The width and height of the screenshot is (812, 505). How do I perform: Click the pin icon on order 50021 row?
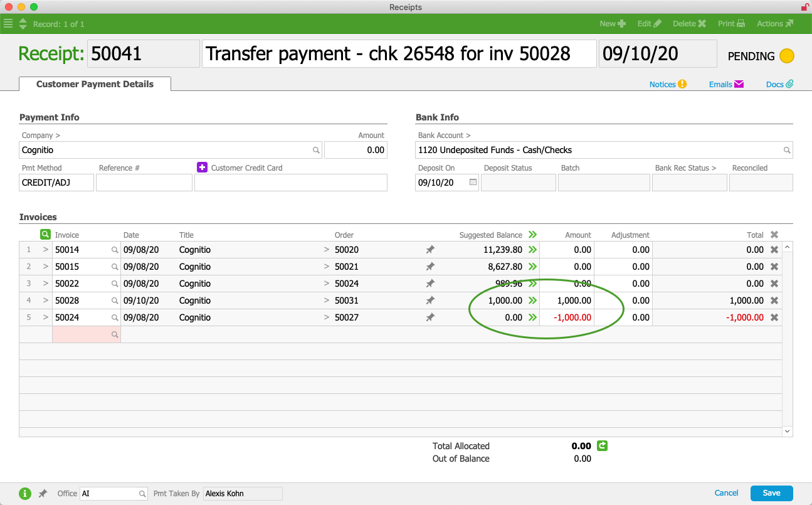430,267
